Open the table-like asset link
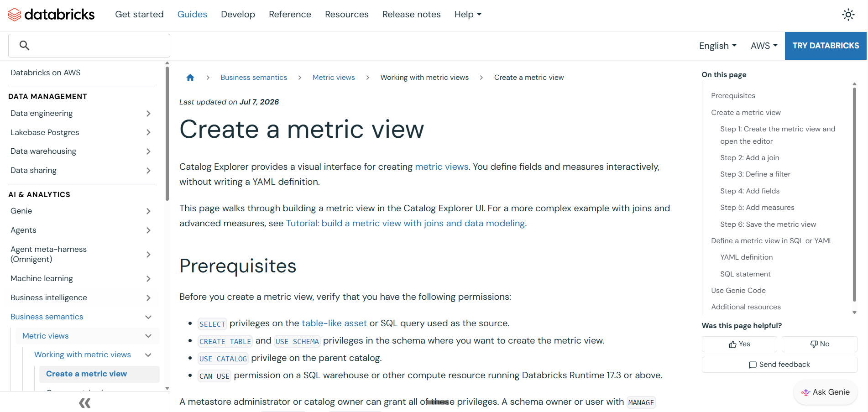This screenshot has height=412, width=868. [x=334, y=323]
